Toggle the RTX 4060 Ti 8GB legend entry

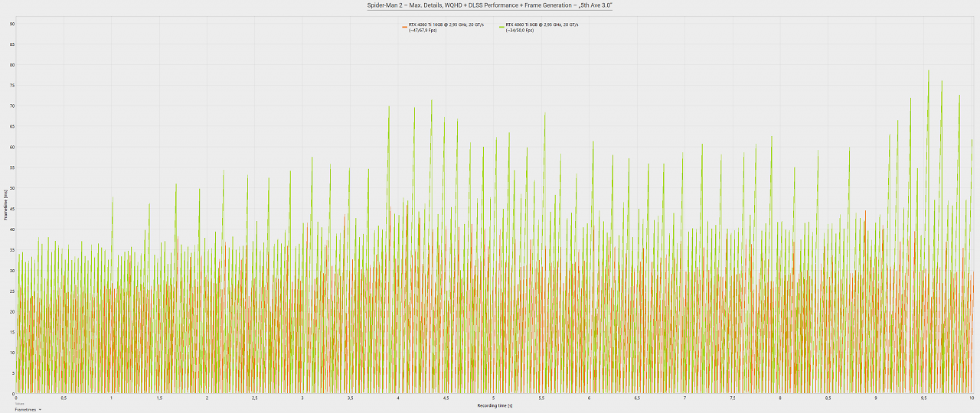pyautogui.click(x=540, y=27)
